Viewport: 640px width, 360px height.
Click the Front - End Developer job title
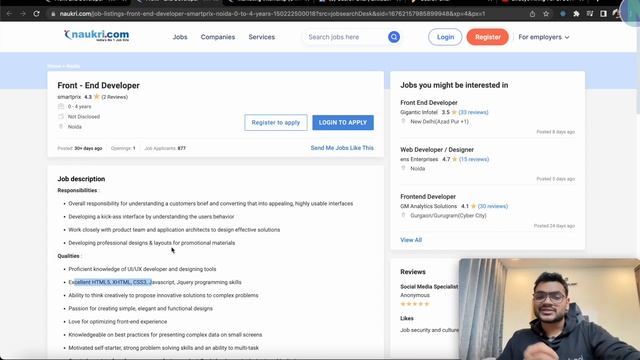[x=98, y=85]
